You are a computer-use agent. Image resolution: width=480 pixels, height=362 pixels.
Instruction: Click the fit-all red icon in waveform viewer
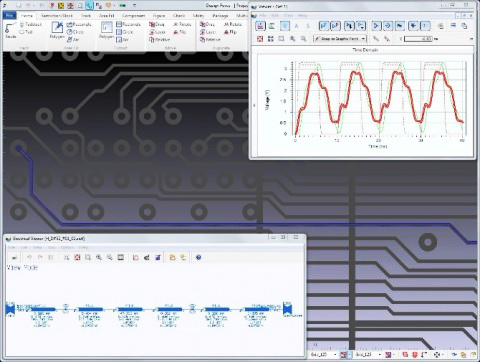point(260,39)
